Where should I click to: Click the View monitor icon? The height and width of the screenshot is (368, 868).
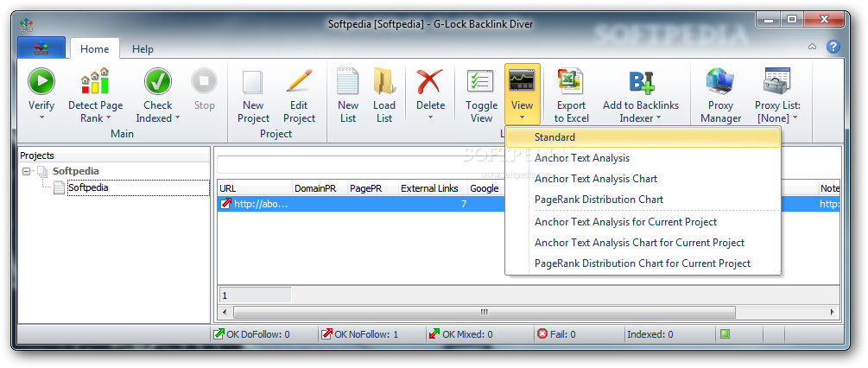[x=522, y=82]
